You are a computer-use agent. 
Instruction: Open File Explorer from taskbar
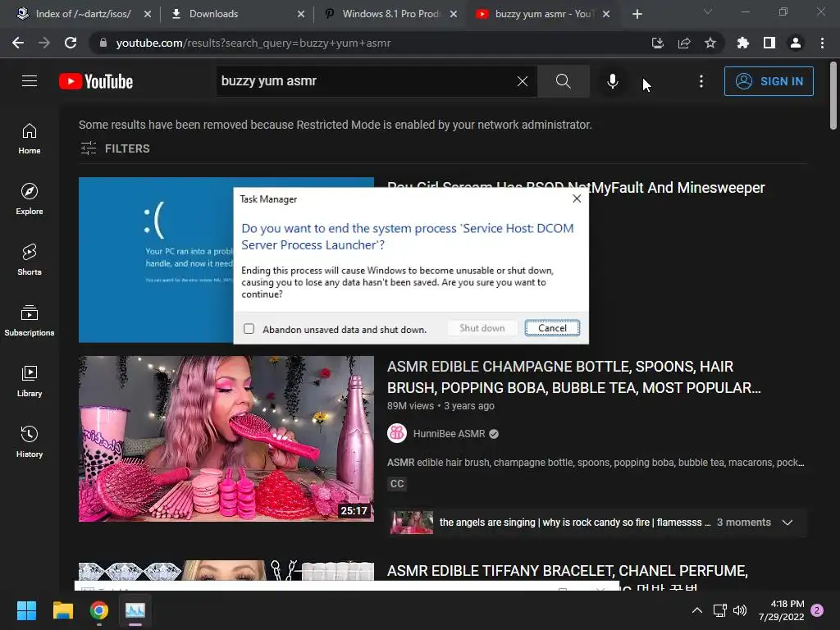pyautogui.click(x=62, y=610)
